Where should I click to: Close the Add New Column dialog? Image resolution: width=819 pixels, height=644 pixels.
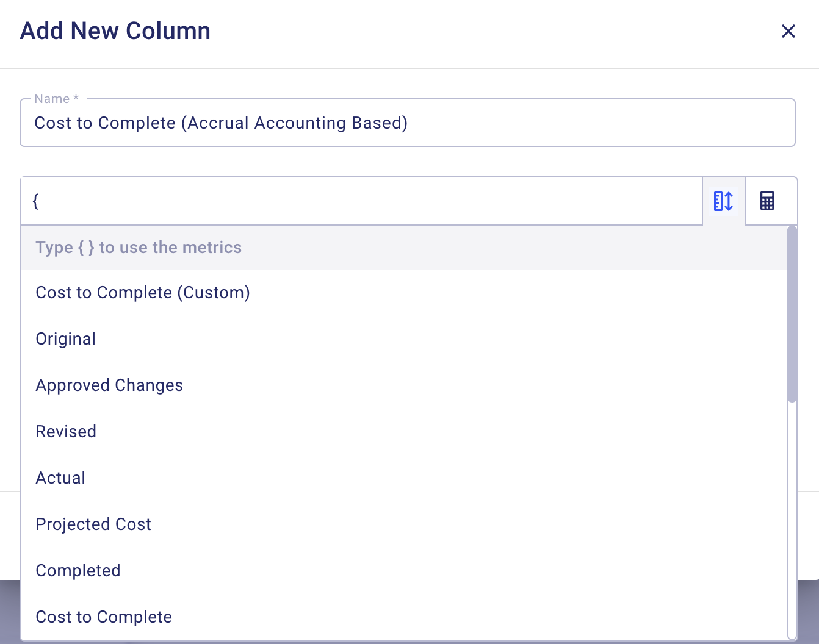coord(788,31)
